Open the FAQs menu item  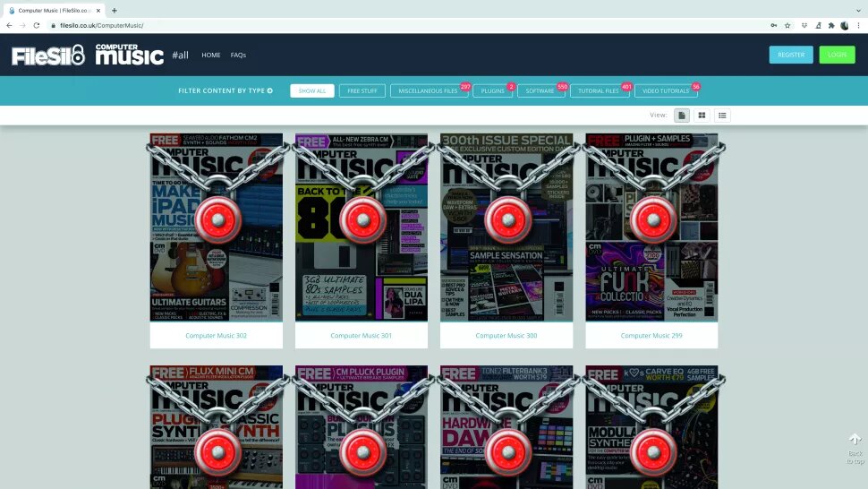pos(238,56)
